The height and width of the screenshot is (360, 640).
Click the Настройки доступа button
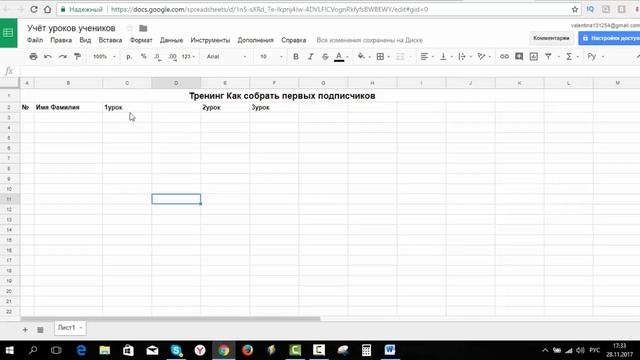click(x=609, y=38)
